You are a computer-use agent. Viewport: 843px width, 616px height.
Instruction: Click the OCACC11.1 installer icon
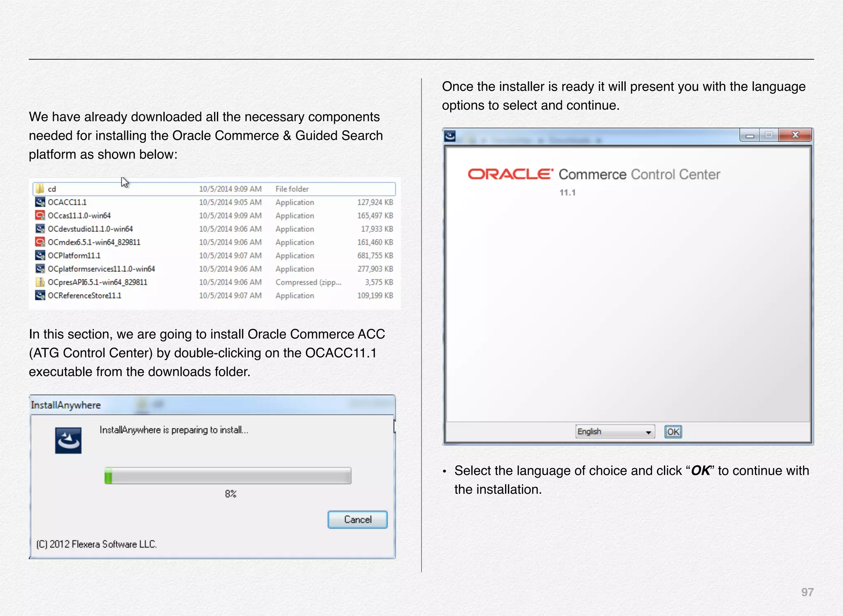40,202
